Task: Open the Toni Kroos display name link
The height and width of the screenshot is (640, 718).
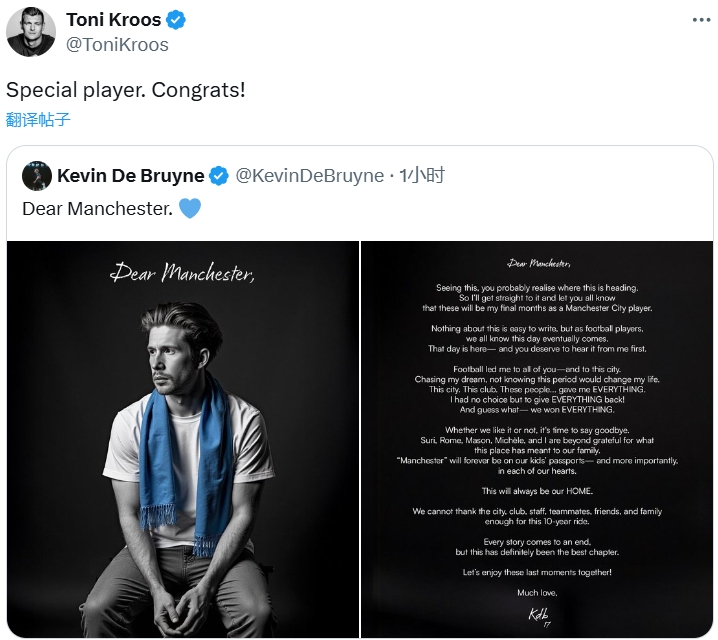Action: (113, 20)
